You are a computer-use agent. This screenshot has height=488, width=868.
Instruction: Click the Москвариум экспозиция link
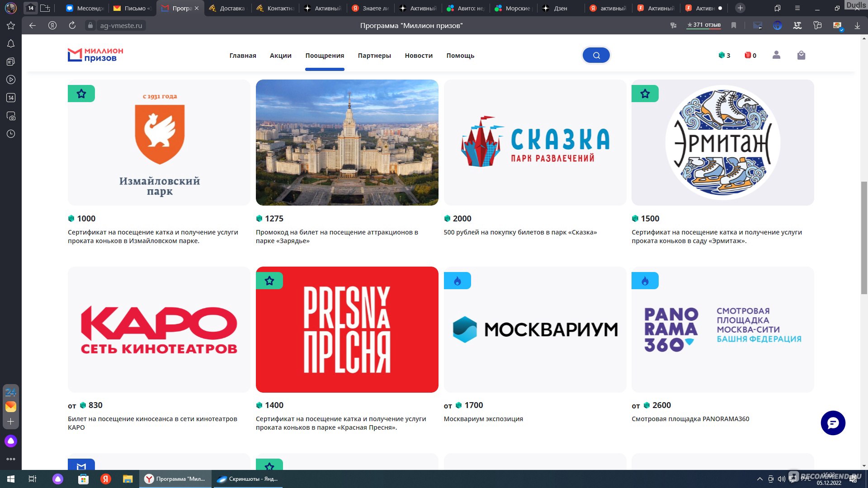coord(483,419)
